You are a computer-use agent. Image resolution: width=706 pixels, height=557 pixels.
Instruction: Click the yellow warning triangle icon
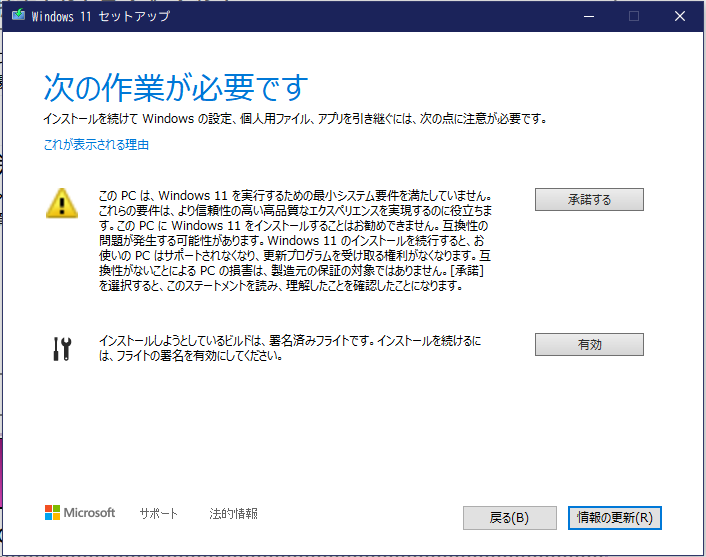click(x=62, y=204)
